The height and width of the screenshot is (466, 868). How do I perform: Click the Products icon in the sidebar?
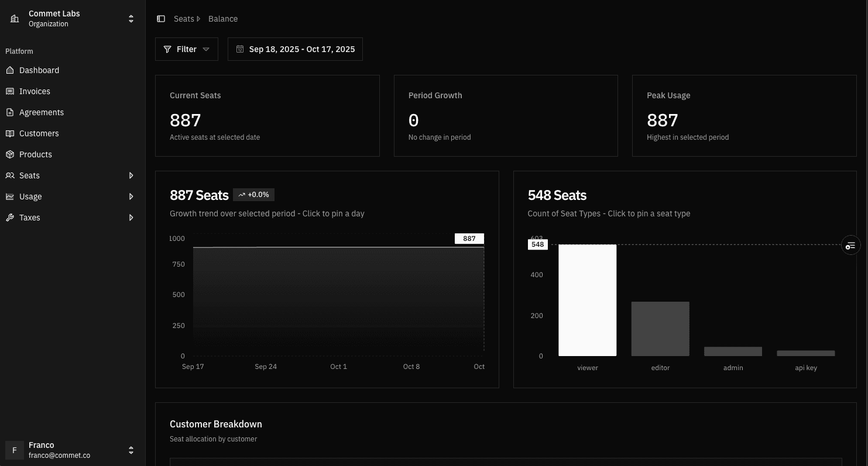click(x=9, y=154)
